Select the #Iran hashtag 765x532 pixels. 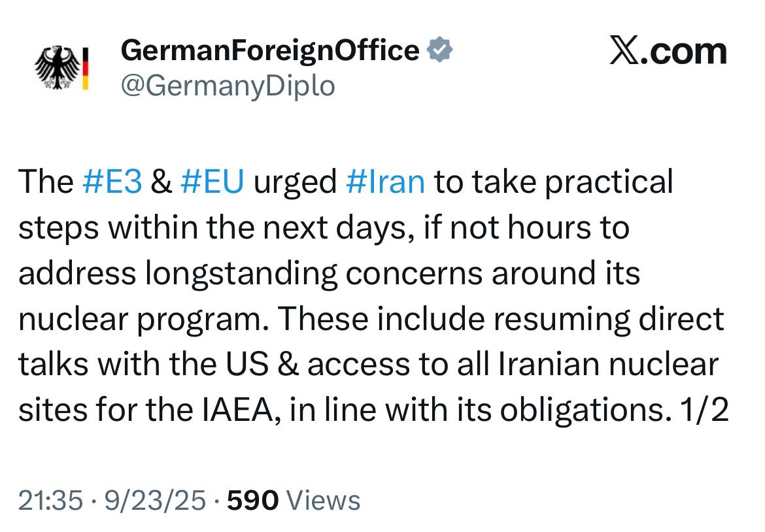[384, 182]
